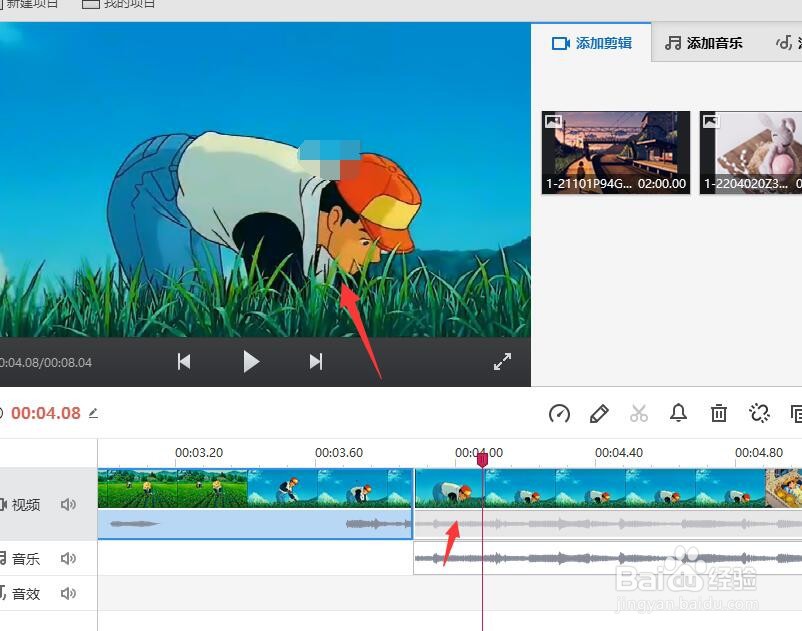
Task: Click the 音乐 track label
Action: tap(26, 558)
